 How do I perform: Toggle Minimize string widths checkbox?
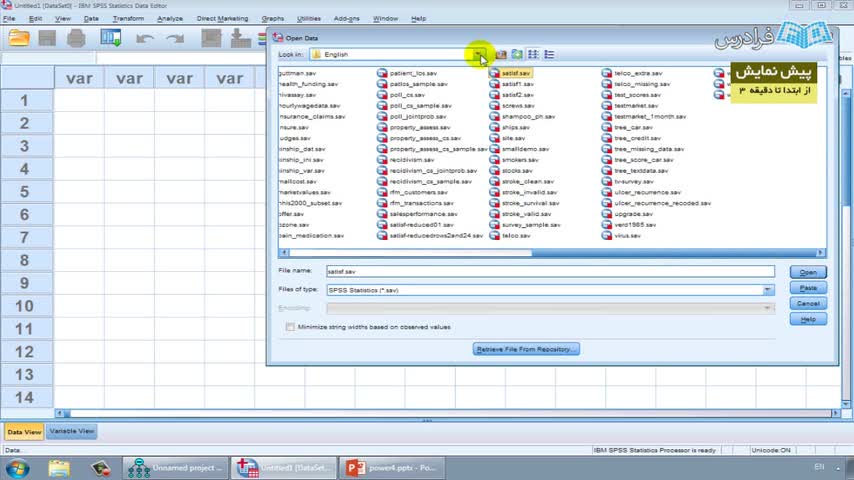click(290, 327)
